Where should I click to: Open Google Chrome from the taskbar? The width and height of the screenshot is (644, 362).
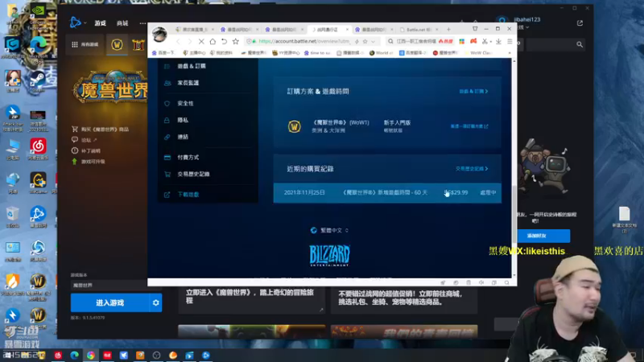click(x=91, y=355)
